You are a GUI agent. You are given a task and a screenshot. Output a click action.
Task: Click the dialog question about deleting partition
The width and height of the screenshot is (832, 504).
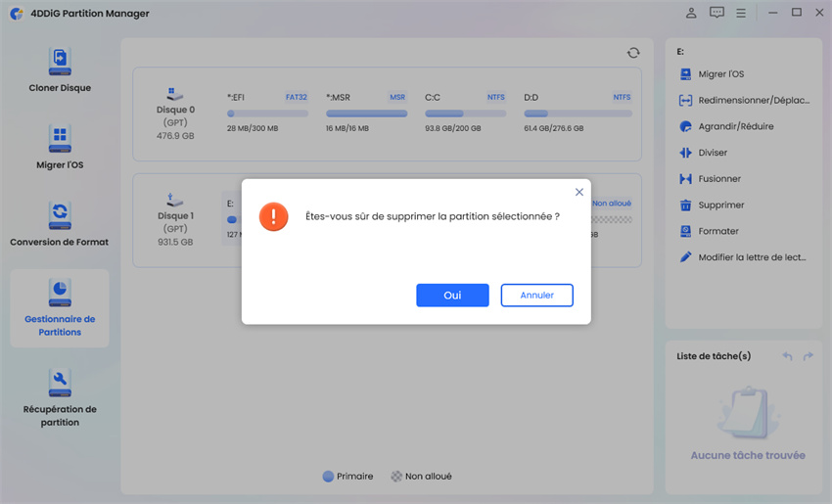tap(433, 216)
